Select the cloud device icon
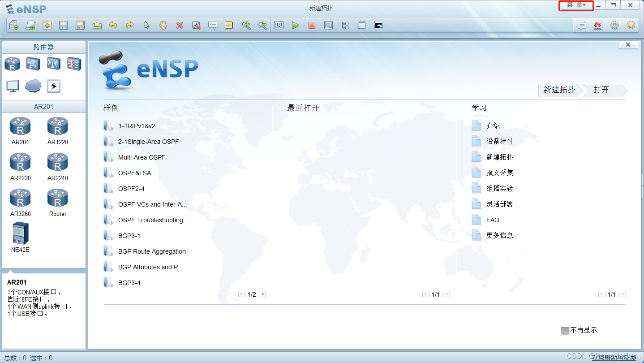The width and height of the screenshot is (644, 363). (x=33, y=86)
